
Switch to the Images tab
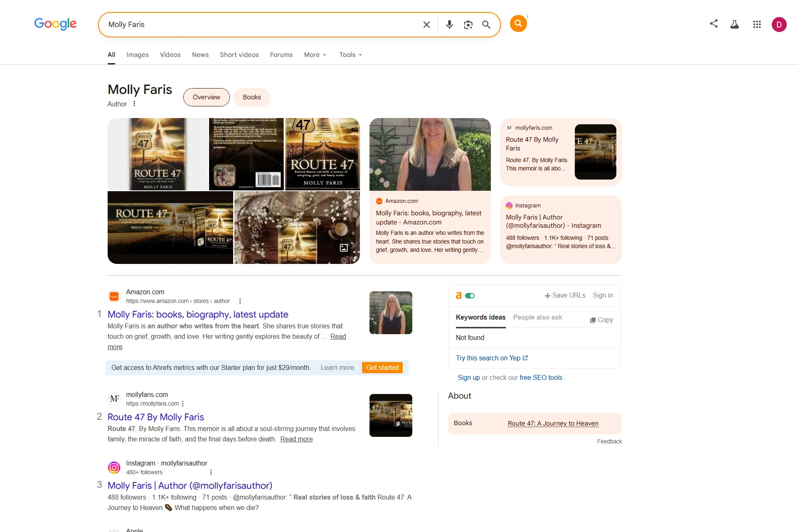tap(138, 55)
